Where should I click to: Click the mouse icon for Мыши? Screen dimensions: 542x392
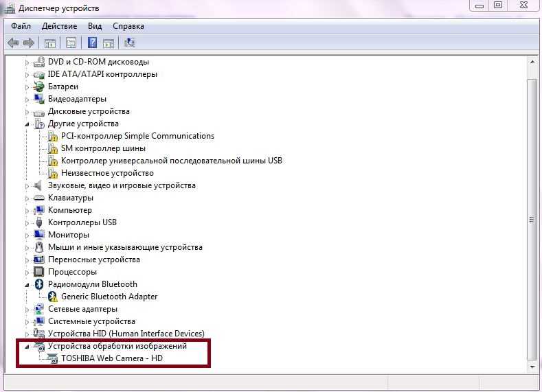39,247
